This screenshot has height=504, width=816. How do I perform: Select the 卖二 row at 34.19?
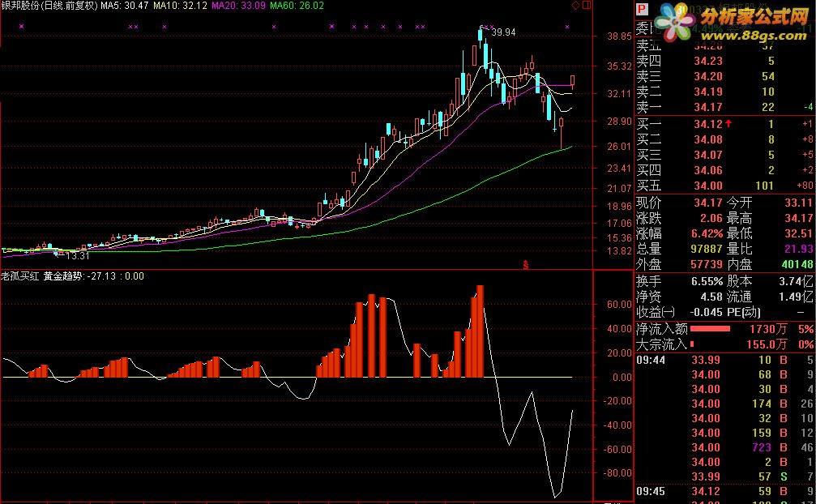[x=724, y=92]
